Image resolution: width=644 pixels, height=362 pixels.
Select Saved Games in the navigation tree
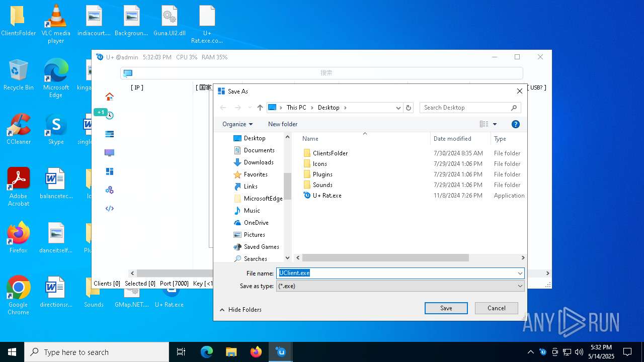point(262,247)
